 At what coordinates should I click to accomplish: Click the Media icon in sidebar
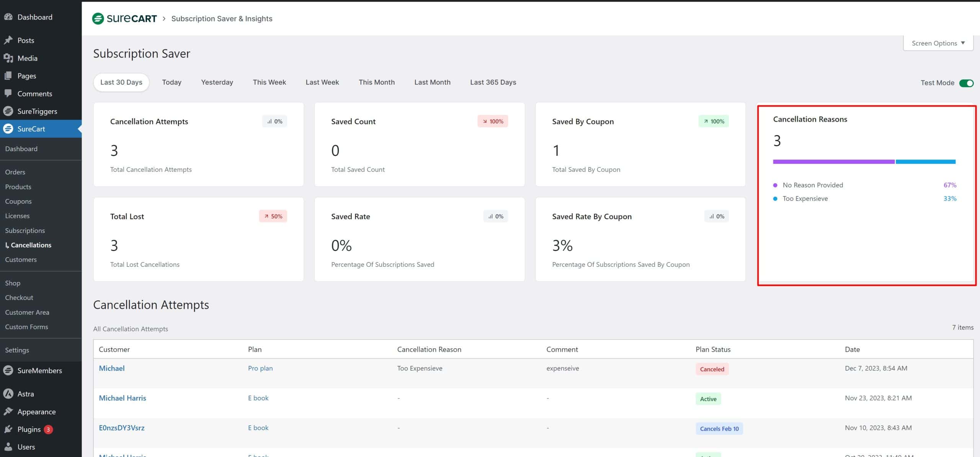8,58
